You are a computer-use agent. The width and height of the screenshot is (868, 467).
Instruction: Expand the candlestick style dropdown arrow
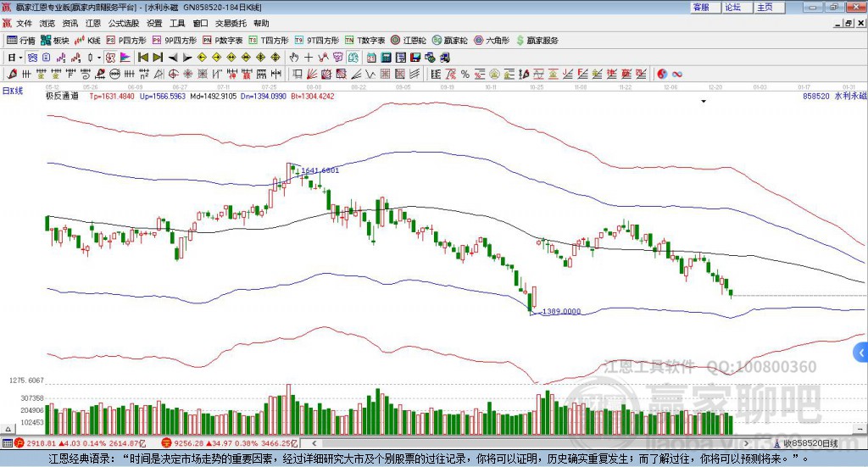(x=99, y=58)
